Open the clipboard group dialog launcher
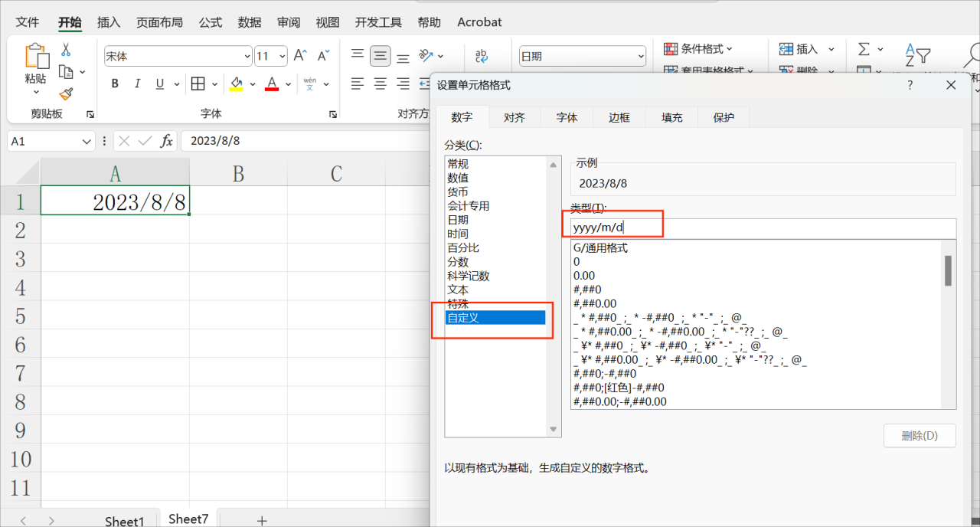 [90, 114]
